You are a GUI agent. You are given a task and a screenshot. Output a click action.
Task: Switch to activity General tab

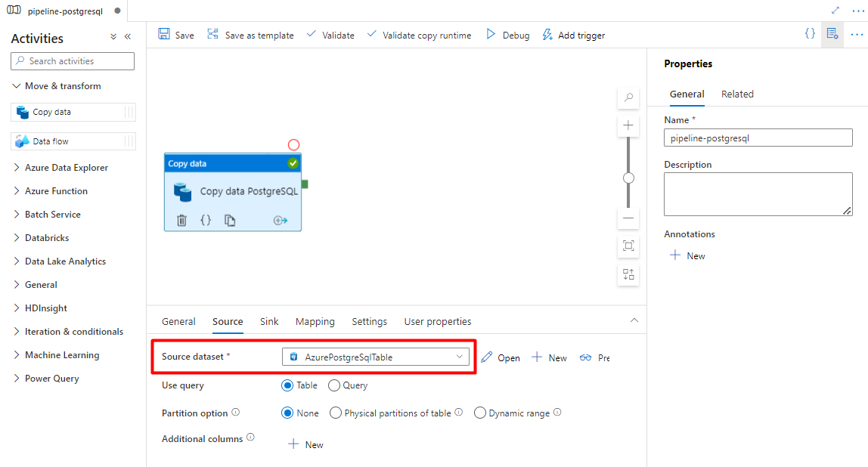(178, 321)
